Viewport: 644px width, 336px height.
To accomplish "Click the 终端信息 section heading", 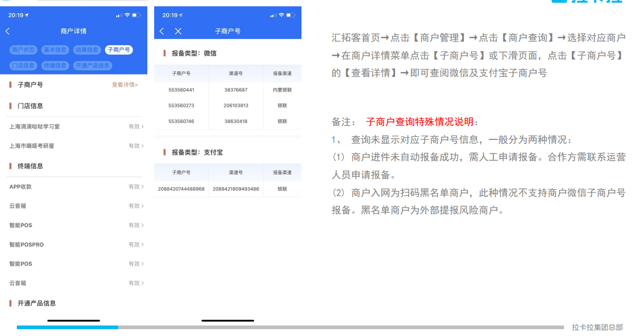I will point(31,166).
